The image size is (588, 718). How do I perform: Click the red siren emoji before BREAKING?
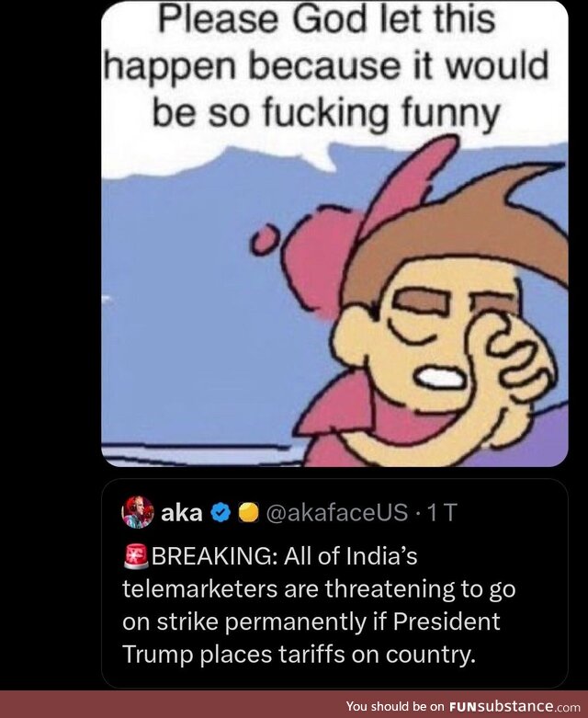pos(136,556)
